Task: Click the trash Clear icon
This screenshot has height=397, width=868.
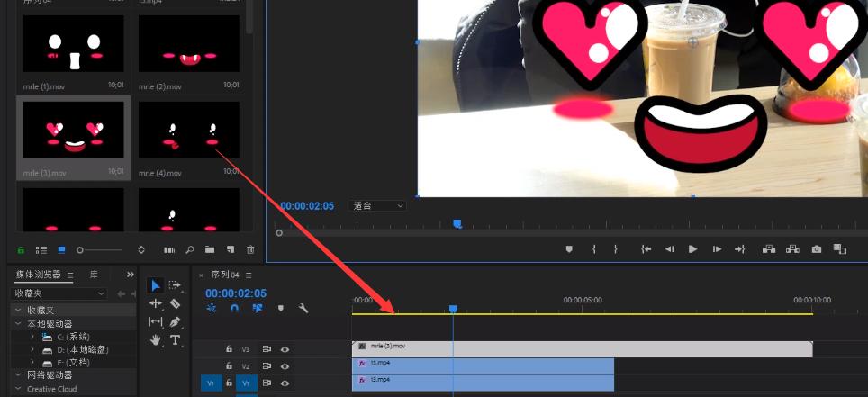Action: click(x=250, y=249)
